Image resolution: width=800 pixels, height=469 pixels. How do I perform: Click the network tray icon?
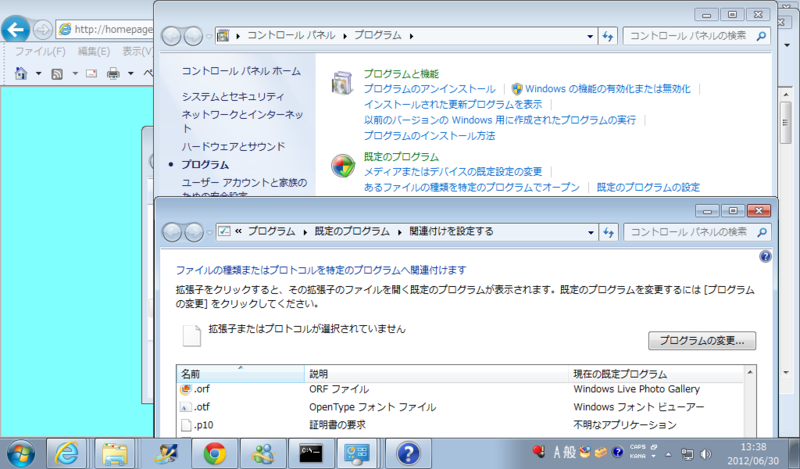tap(687, 454)
